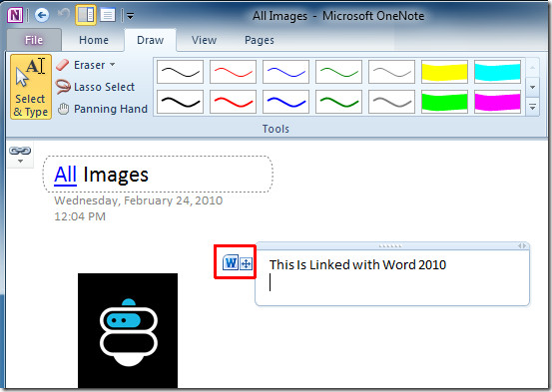Click the text 'This Is Linked with Word 2010'
Viewport: 552px width, 392px height.
(357, 264)
